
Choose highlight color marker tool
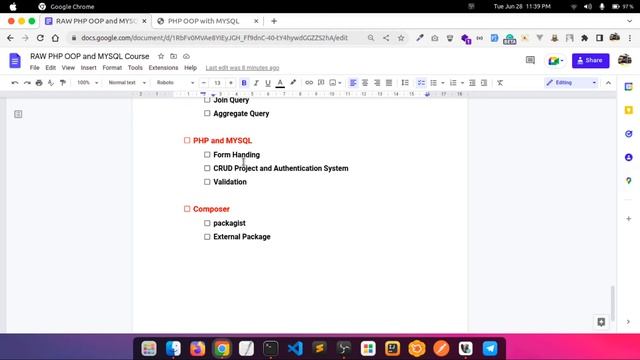[x=293, y=83]
